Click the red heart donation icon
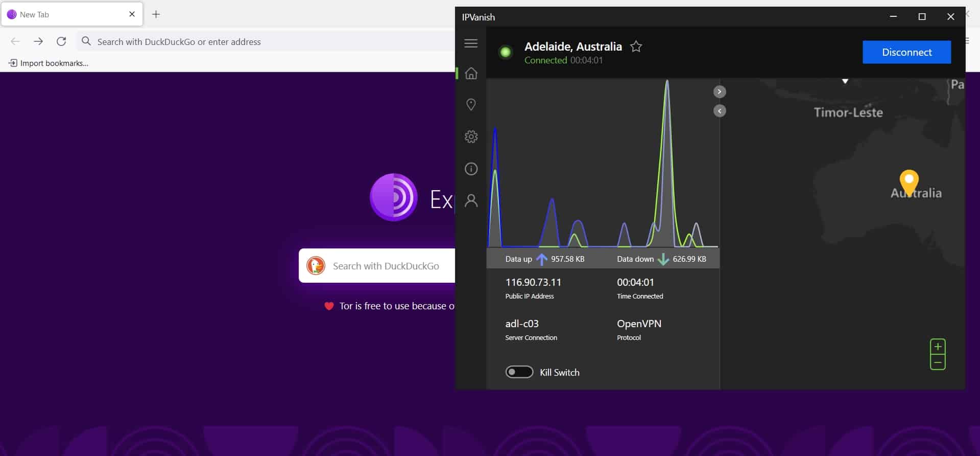 click(x=329, y=306)
